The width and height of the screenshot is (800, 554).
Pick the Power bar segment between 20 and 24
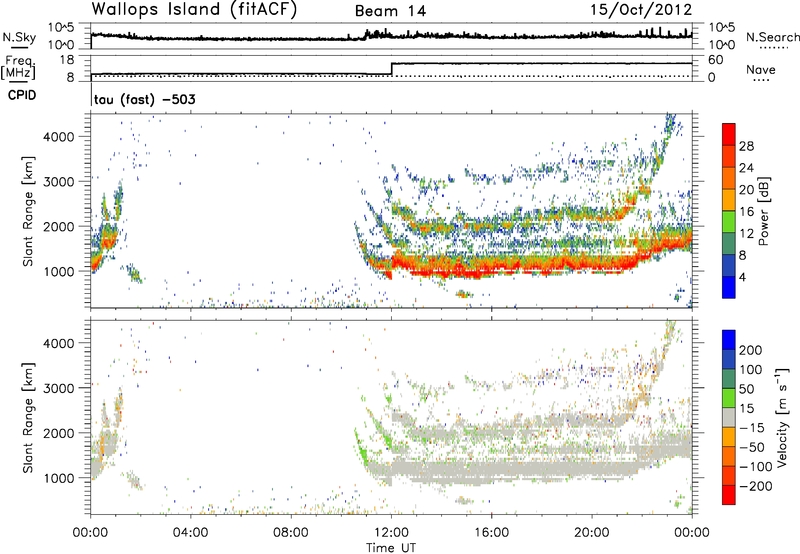729,179
